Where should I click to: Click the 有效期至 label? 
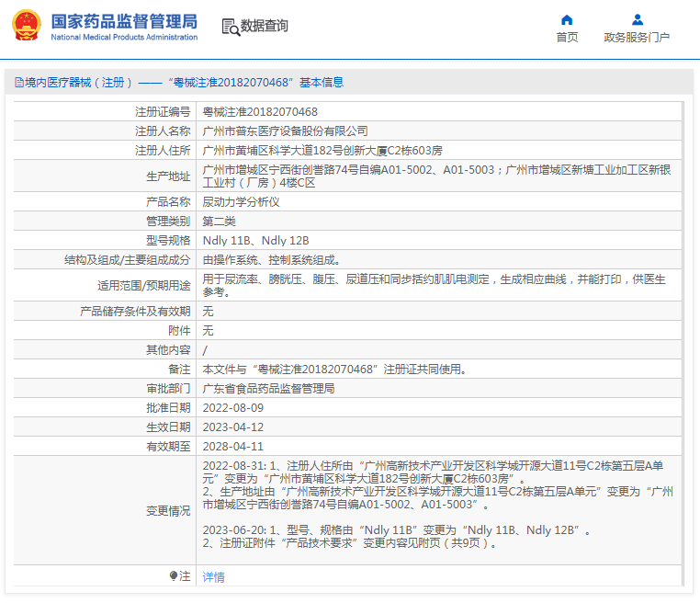pos(168,446)
